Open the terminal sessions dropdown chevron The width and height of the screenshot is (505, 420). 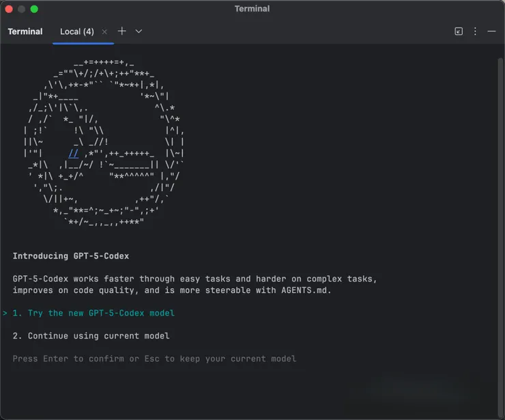click(x=139, y=31)
